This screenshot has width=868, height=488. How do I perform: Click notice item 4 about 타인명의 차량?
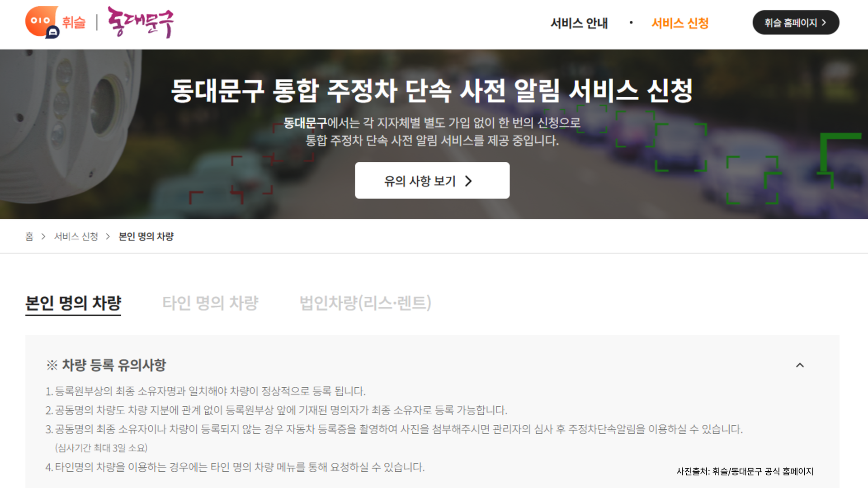[x=235, y=467]
